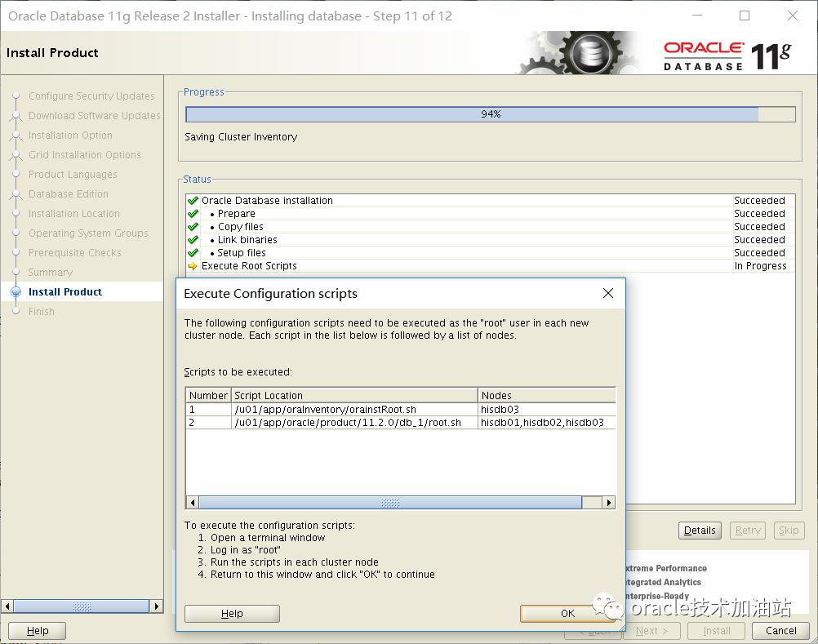Click right arrow of steps sidebar scrollbar
The image size is (818, 644).
[x=157, y=606]
